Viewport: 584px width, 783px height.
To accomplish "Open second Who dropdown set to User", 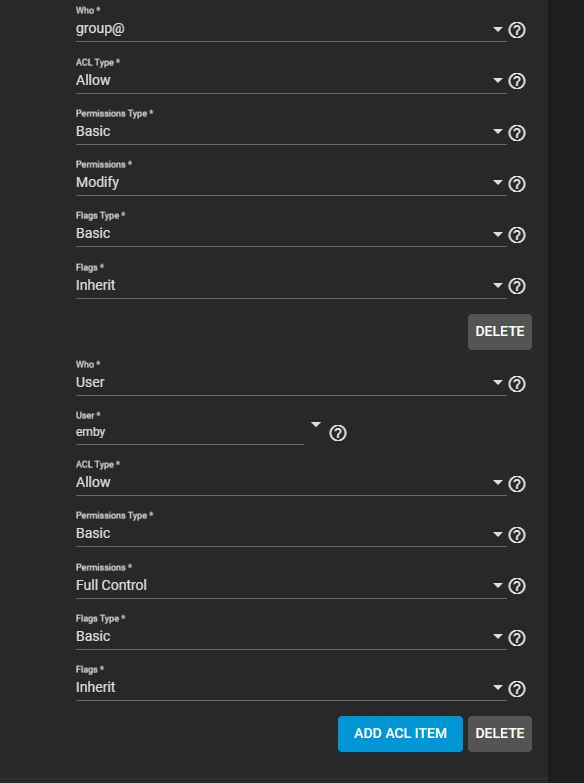I will (291, 383).
